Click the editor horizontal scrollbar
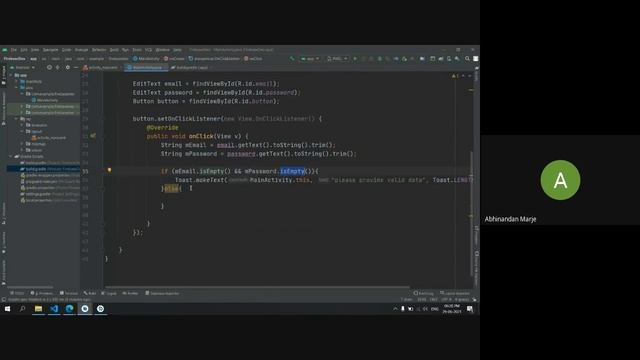640x360 pixels. (257, 287)
